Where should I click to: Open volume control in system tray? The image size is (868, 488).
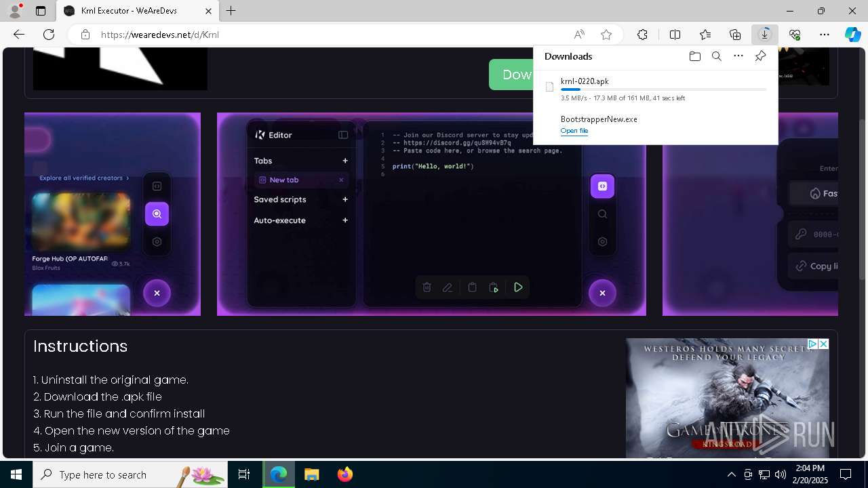[781, 474]
